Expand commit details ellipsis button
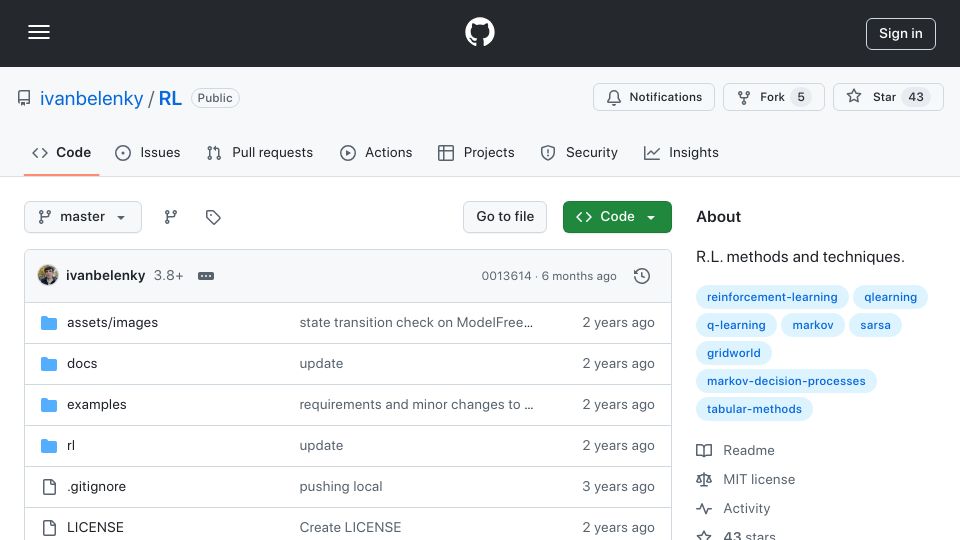Viewport: 960px width, 540px height. [206, 276]
